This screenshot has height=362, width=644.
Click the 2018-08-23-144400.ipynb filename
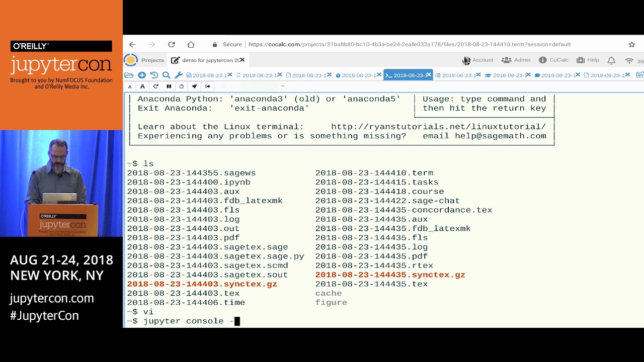[x=189, y=182]
